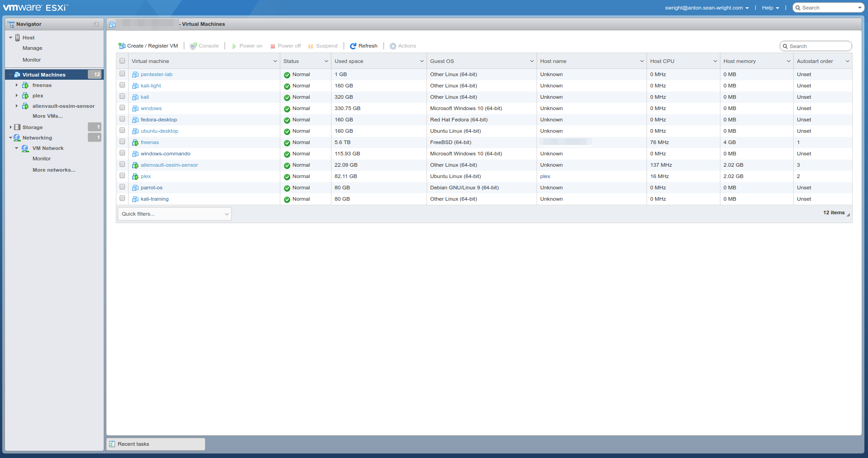Click the Networking globe icon in Navigator
The width and height of the screenshot is (868, 458).
coord(17,138)
